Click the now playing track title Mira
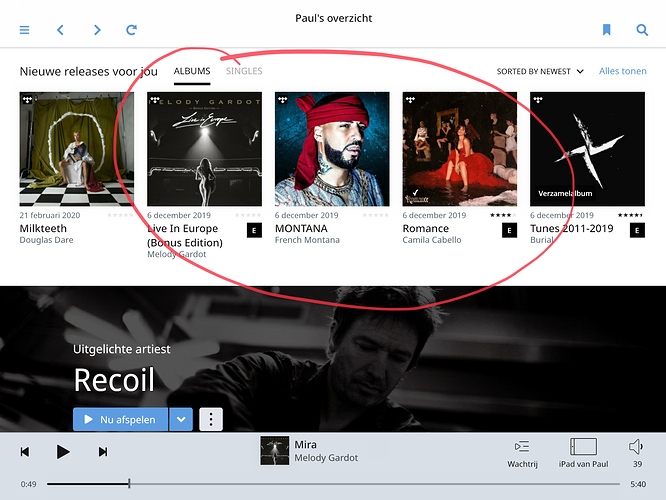 [x=305, y=444]
